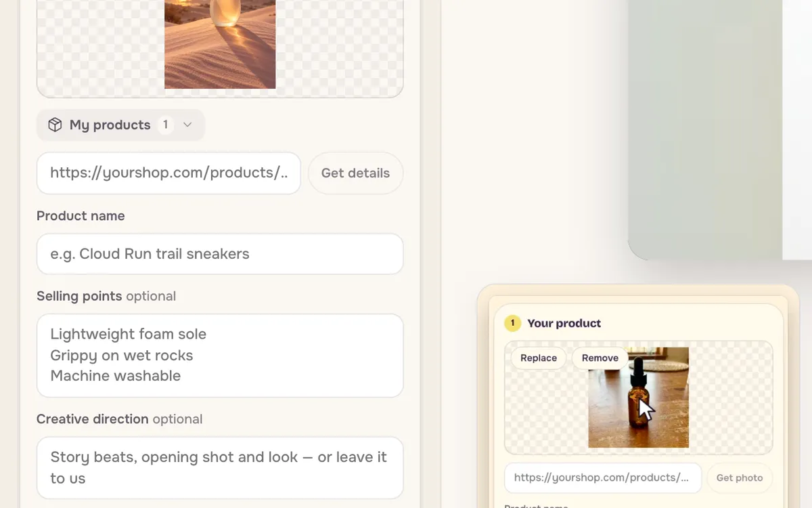Open the desert dune product image
The width and height of the screenshot is (812, 508).
click(x=220, y=44)
